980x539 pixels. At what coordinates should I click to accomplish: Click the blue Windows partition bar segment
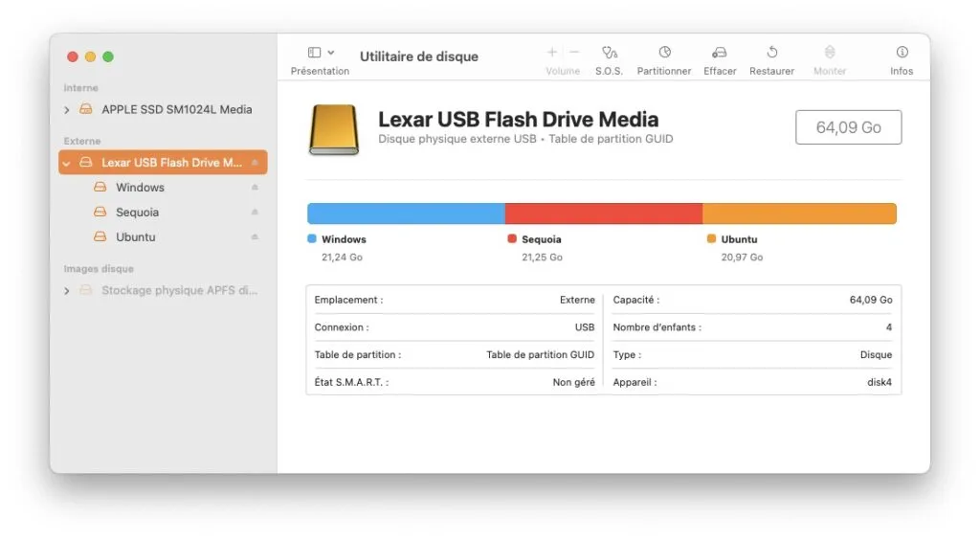tap(406, 213)
